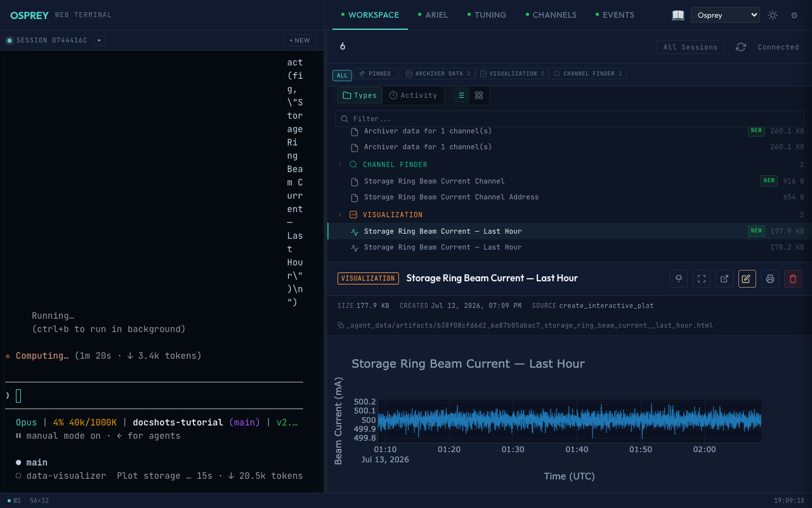This screenshot has width=812, height=508.
Task: Open Storage Ring Beam Current Channel Address artifact
Action: click(568, 197)
